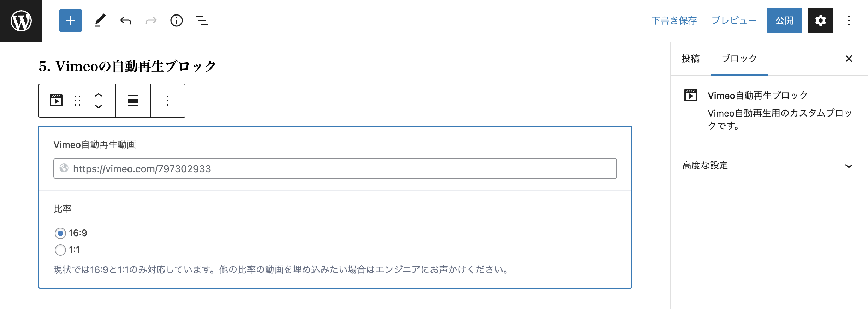Select the 16:9 ratio radio button
Image resolution: width=868 pixels, height=322 pixels.
[60, 233]
